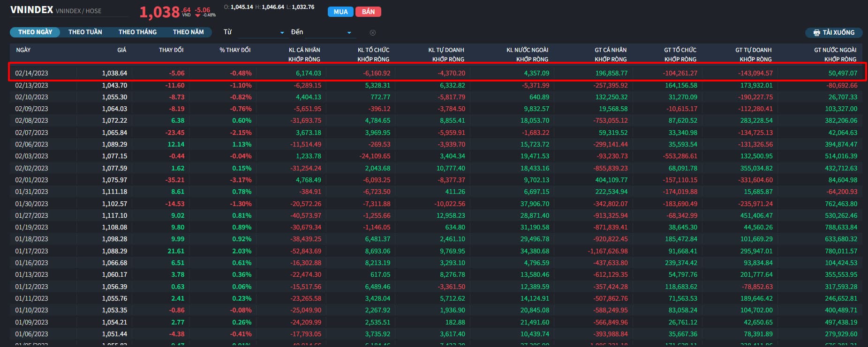868x347 pixels.
Task: Switch to THEO THÁNG monthly view
Action: [x=137, y=32]
